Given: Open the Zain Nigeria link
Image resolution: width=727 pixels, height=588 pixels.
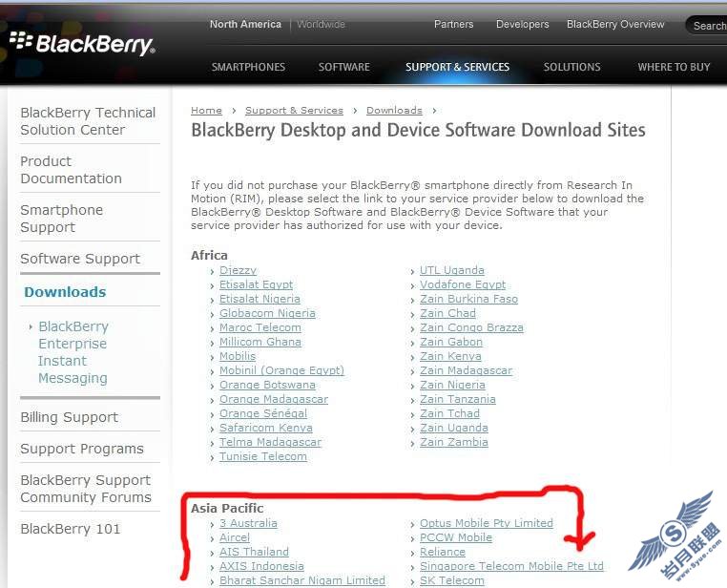Looking at the screenshot, I should click(452, 385).
